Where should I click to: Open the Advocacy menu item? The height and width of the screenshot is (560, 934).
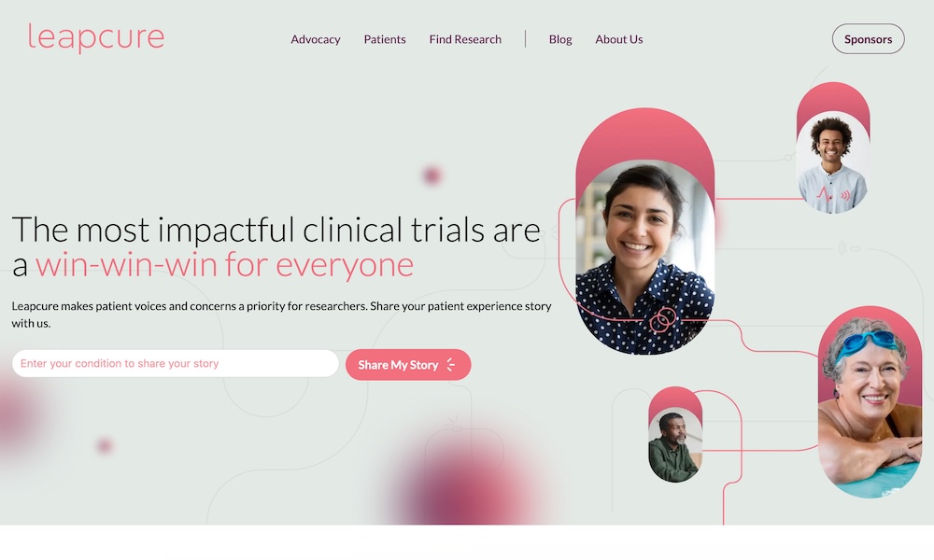click(x=315, y=39)
